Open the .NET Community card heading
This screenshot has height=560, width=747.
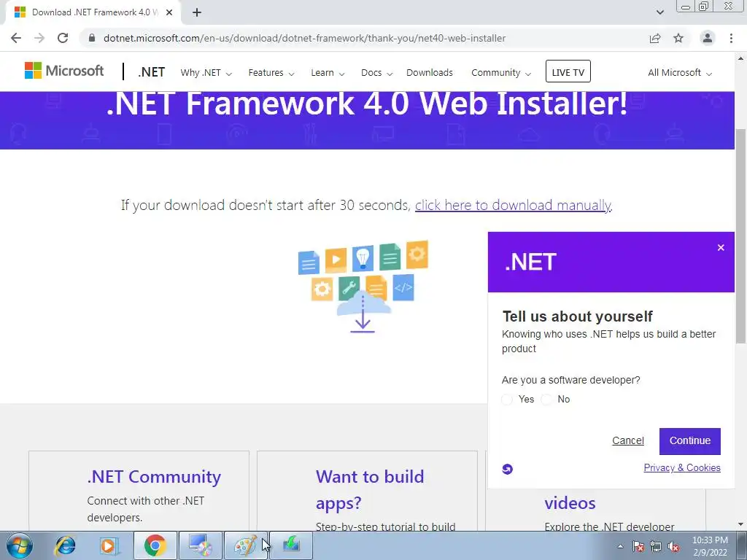click(x=154, y=477)
